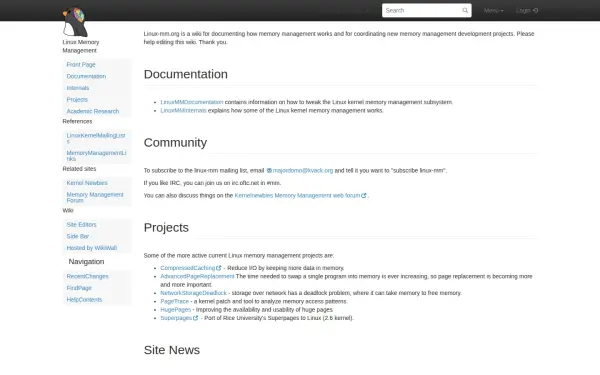Open the Menu dropdown
The width and height of the screenshot is (600, 375).
pyautogui.click(x=493, y=11)
